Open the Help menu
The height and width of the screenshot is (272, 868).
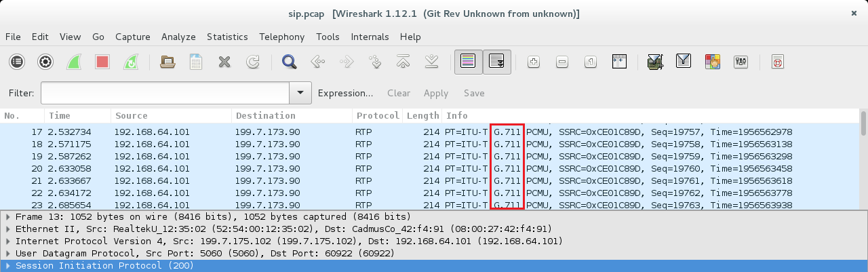click(410, 37)
